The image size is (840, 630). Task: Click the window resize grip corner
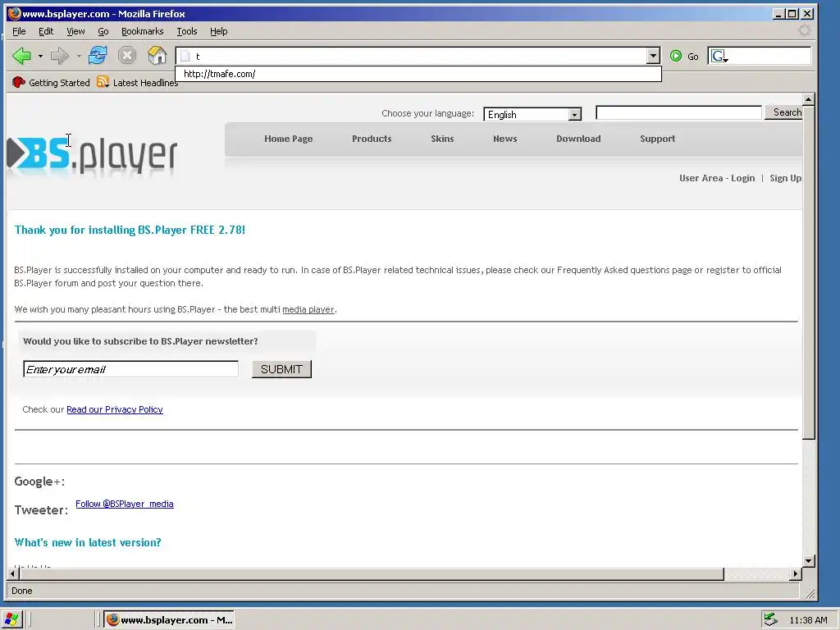point(810,593)
